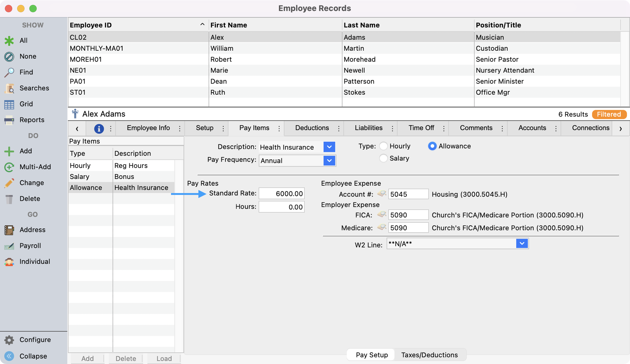Click the Configure gear icon
630x364 pixels.
9,340
